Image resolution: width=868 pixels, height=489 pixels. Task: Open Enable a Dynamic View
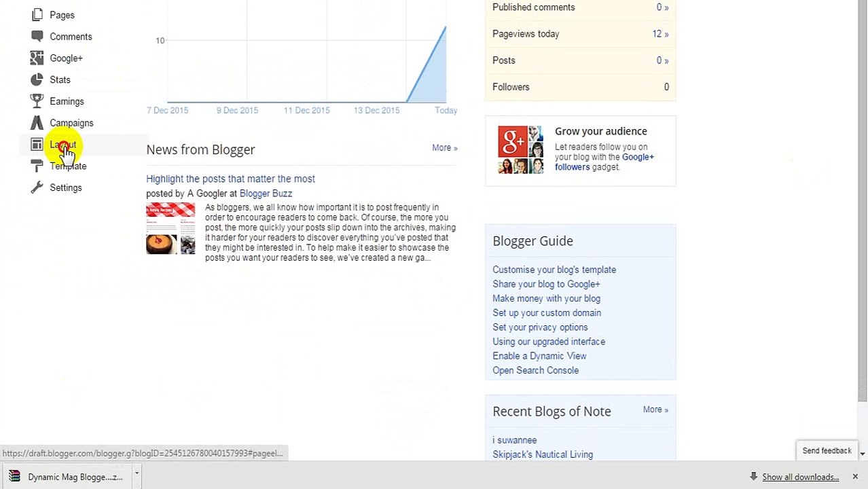coord(539,356)
